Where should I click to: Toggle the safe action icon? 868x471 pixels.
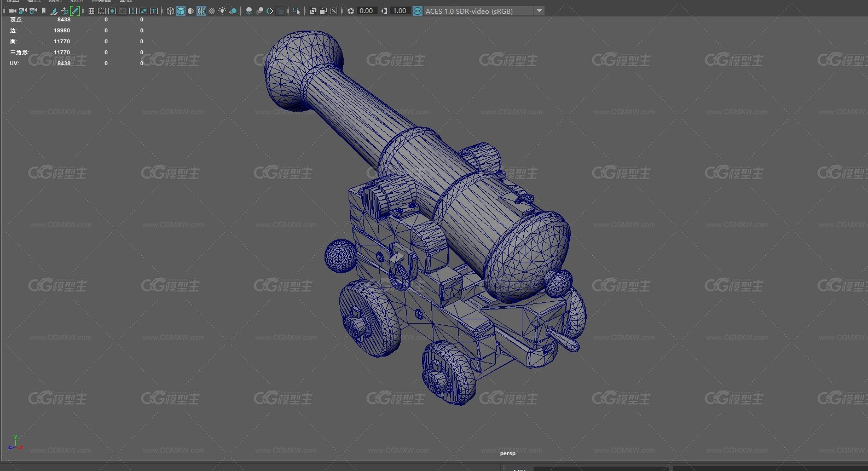(143, 11)
